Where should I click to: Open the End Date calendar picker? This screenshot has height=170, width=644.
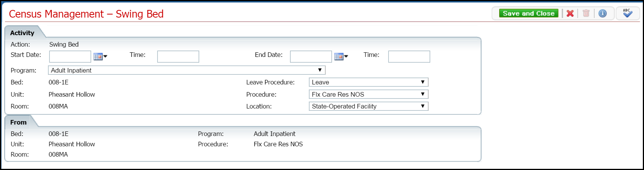point(339,57)
